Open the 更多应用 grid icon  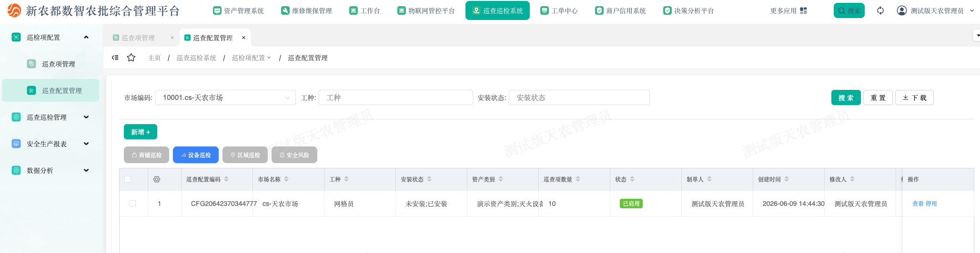point(803,10)
